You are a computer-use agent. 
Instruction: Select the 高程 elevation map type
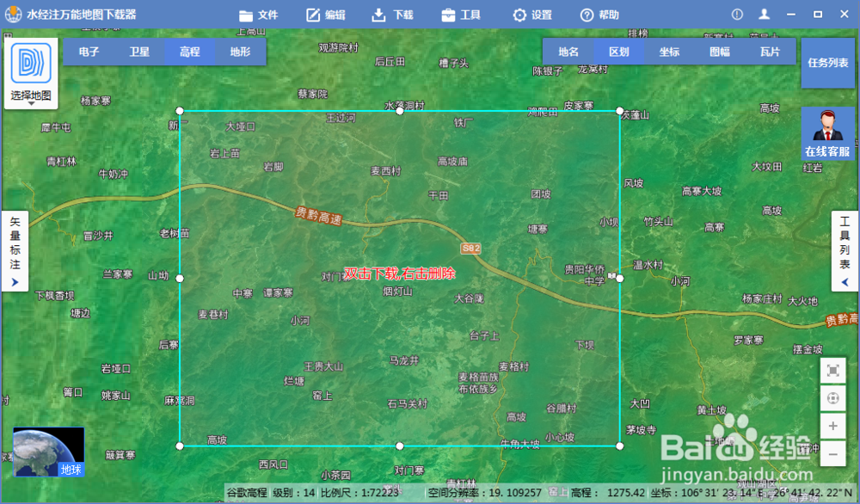point(190,52)
